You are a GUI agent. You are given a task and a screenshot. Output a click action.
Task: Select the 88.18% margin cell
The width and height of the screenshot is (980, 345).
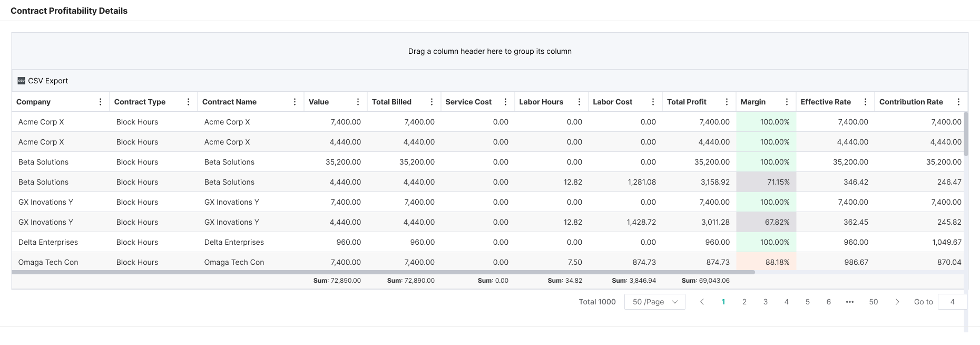(x=766, y=262)
